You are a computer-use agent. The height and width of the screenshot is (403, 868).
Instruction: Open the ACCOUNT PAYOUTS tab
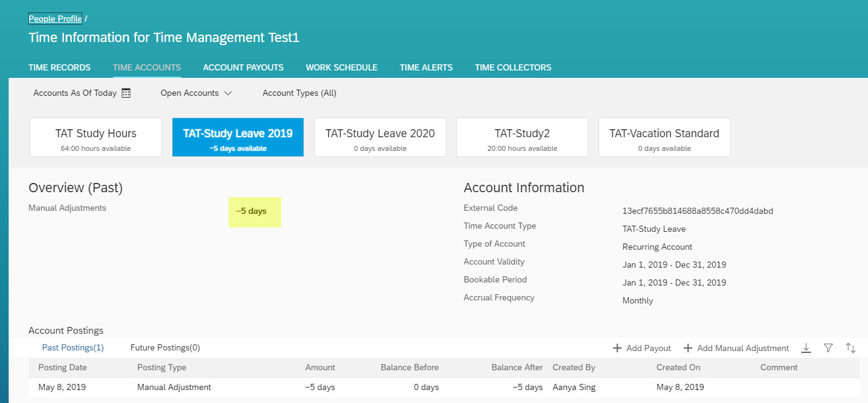click(243, 67)
